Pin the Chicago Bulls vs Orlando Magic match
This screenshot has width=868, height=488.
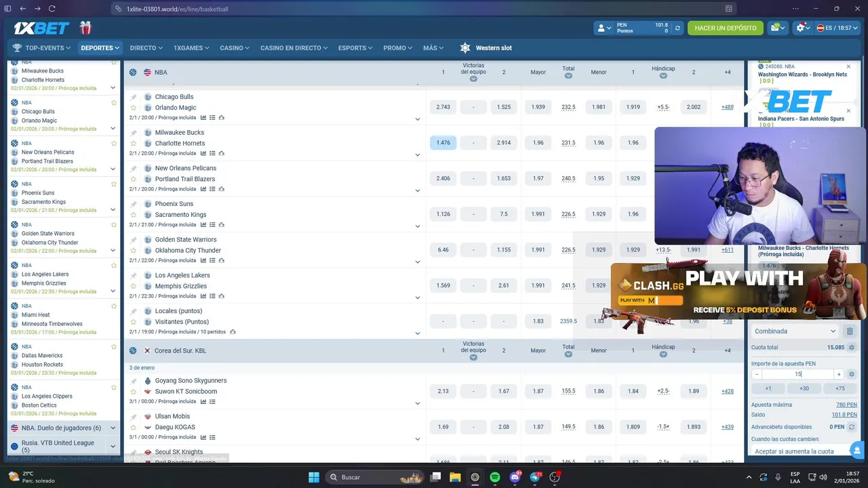pos(134,97)
